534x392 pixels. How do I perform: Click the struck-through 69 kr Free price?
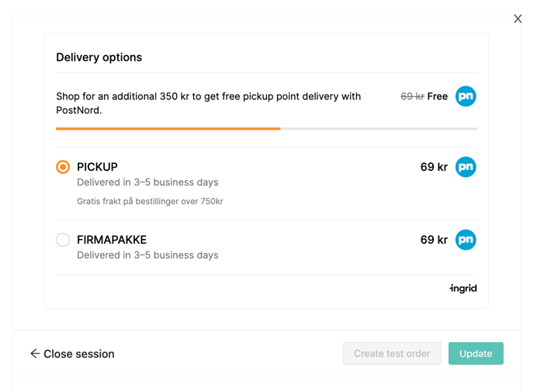(x=424, y=96)
